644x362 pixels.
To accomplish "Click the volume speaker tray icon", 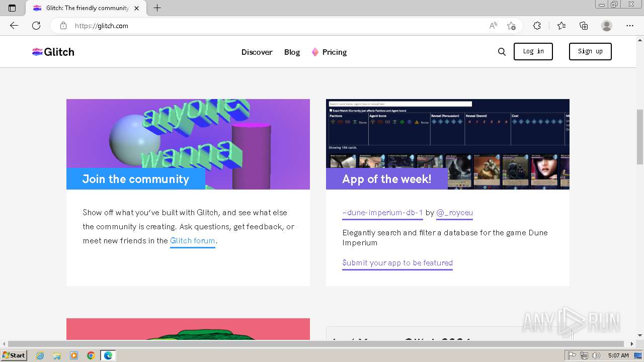I will [x=596, y=355].
